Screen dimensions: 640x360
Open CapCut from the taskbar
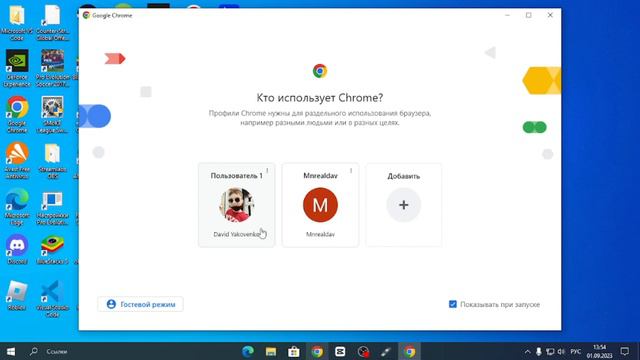[x=340, y=351]
